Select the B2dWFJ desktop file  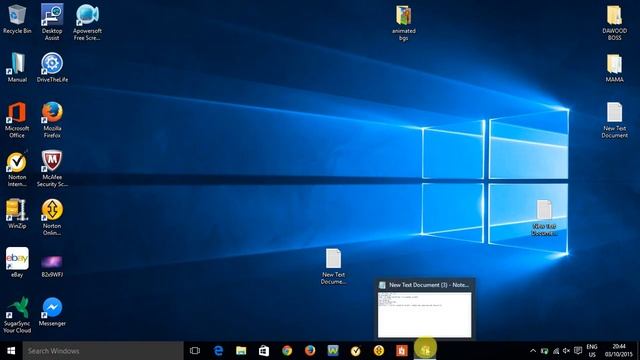point(52,266)
